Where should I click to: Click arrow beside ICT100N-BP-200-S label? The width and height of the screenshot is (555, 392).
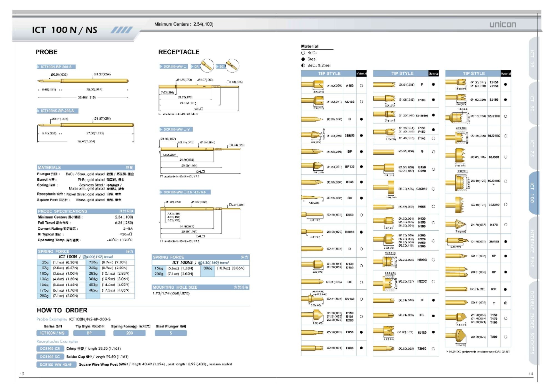[x=38, y=67]
